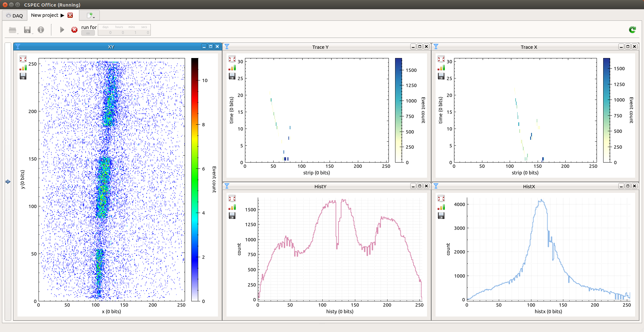Screen dimensions: 644x332
Task: Close the CSPEC Office main window
Action: pos(5,5)
